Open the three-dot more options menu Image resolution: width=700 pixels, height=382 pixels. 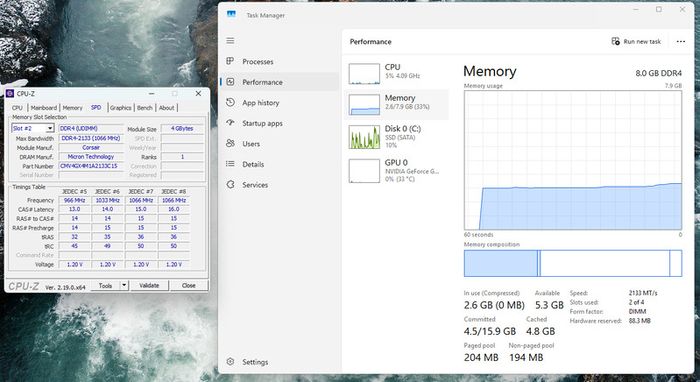680,41
